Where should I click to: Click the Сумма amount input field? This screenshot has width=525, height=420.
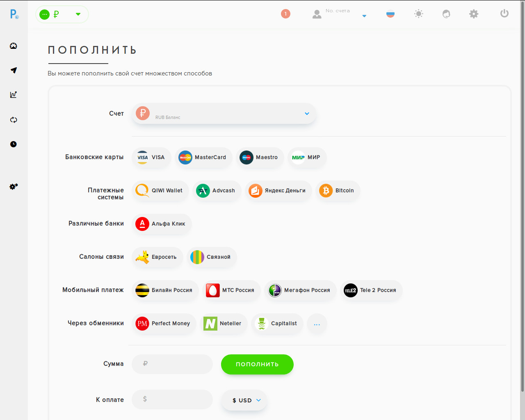tap(172, 364)
